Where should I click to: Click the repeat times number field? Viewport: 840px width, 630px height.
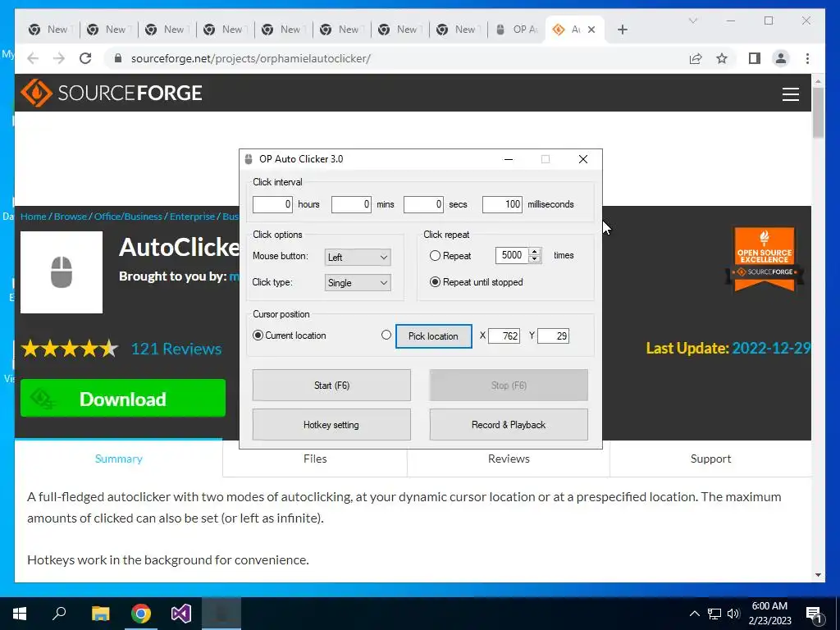pyautogui.click(x=512, y=256)
